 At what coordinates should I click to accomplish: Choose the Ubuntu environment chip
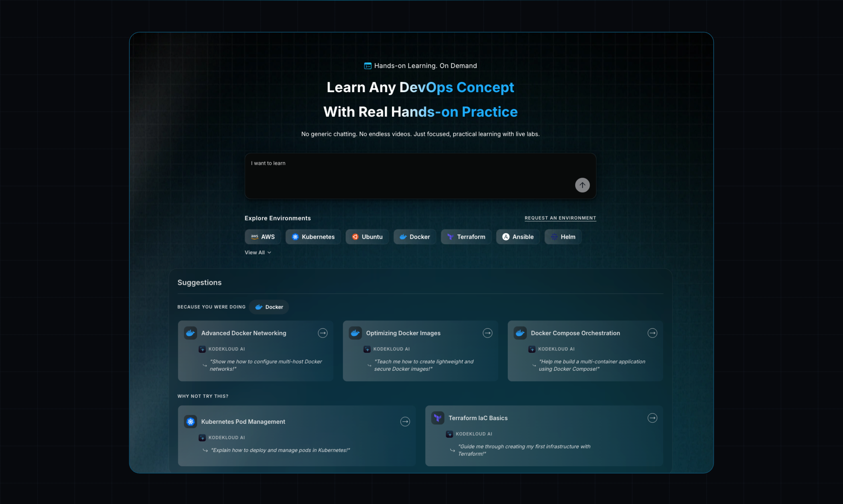click(x=367, y=237)
